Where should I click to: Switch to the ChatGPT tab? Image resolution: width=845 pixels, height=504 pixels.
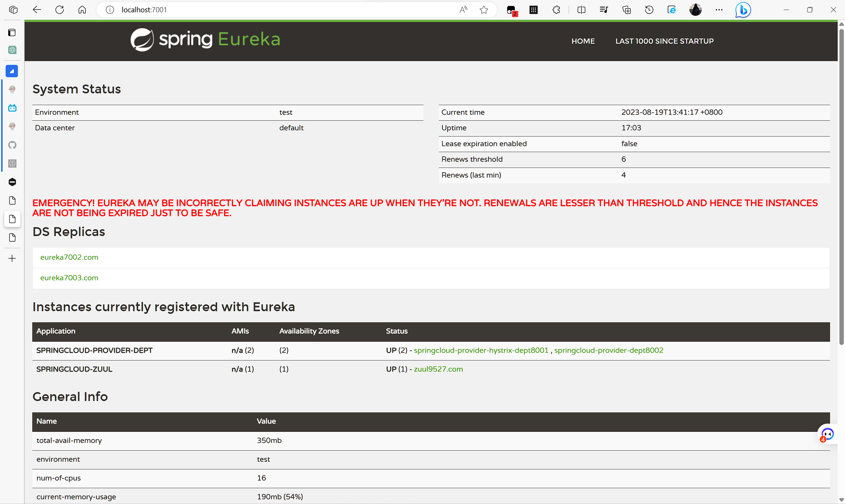point(12,50)
